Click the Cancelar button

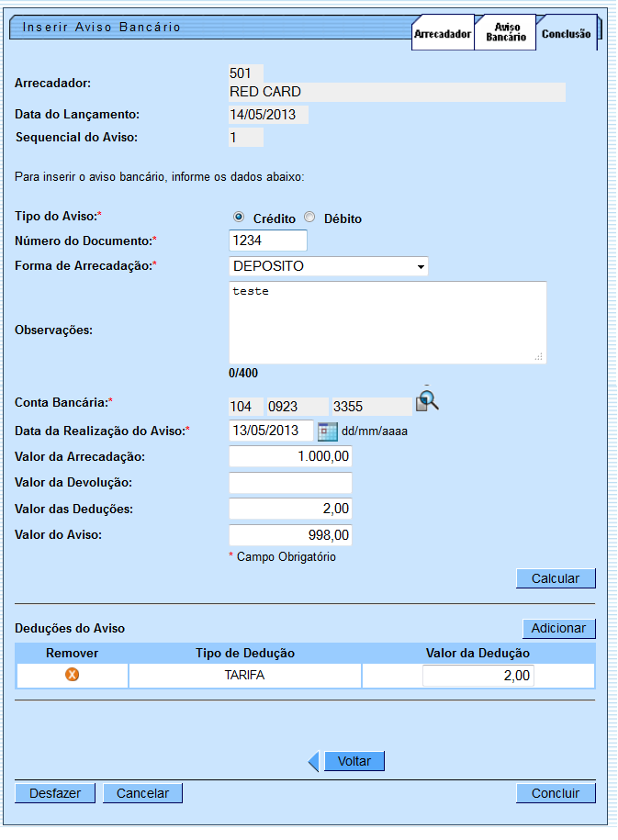[x=142, y=793]
